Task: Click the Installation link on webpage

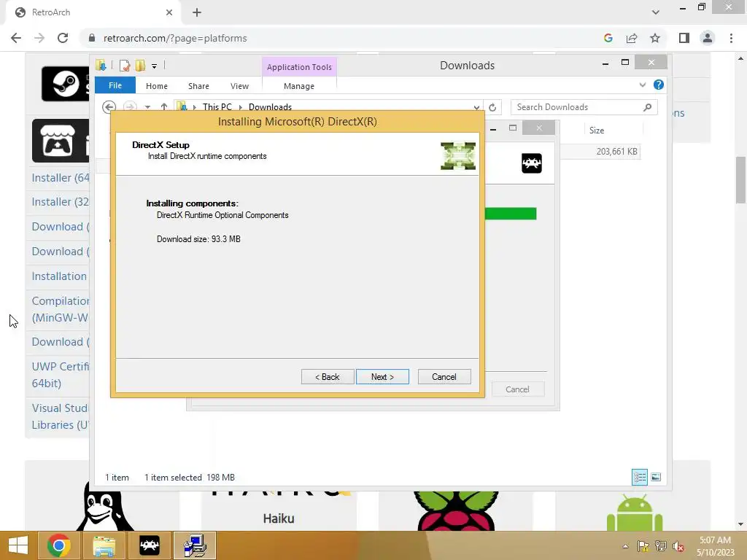Action: pos(59,276)
